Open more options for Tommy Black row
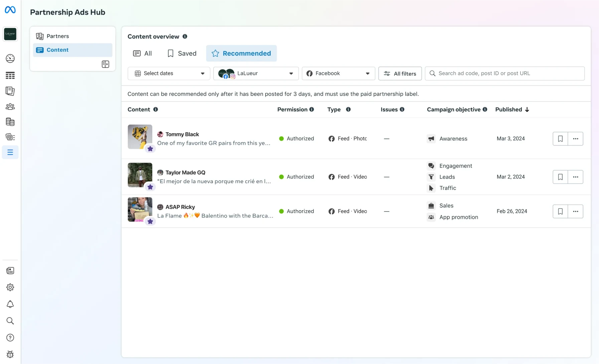Image resolution: width=599 pixels, height=364 pixels. click(x=575, y=138)
